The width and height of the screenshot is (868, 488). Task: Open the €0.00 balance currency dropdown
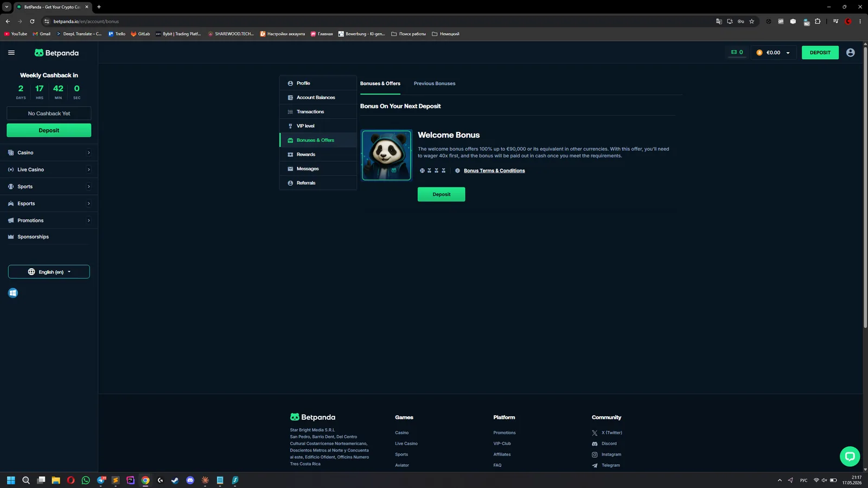[x=774, y=53]
